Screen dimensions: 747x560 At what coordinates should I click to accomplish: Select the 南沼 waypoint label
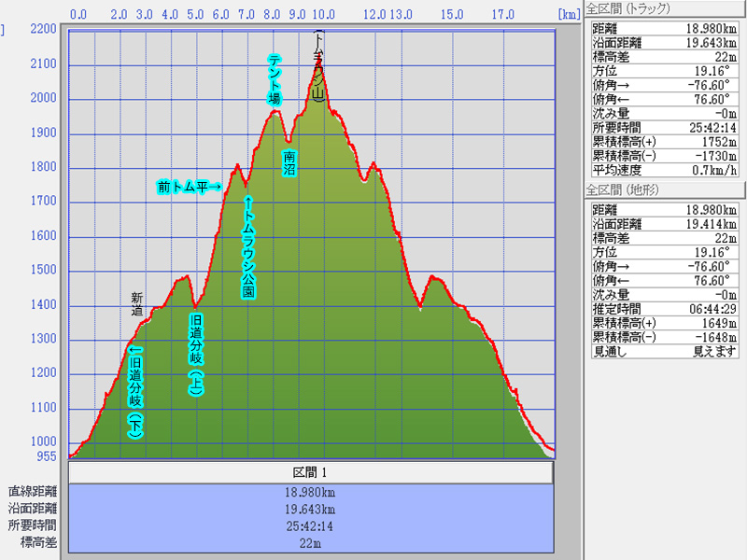[289, 163]
